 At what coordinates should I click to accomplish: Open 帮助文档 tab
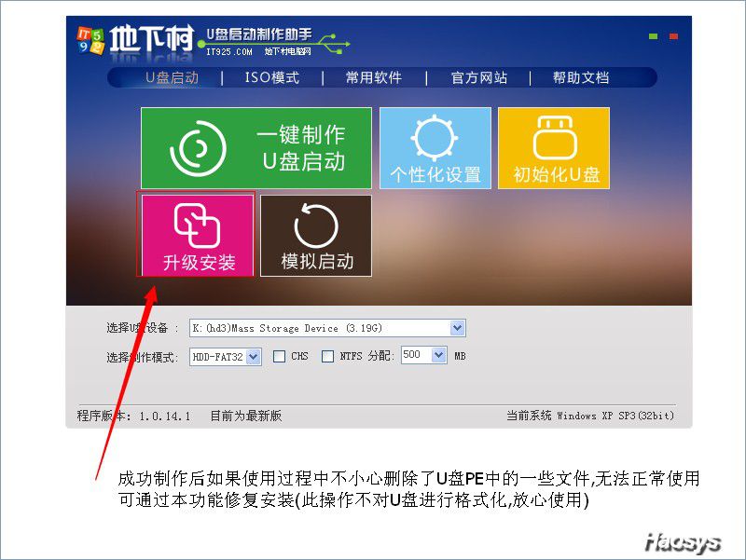tap(581, 77)
